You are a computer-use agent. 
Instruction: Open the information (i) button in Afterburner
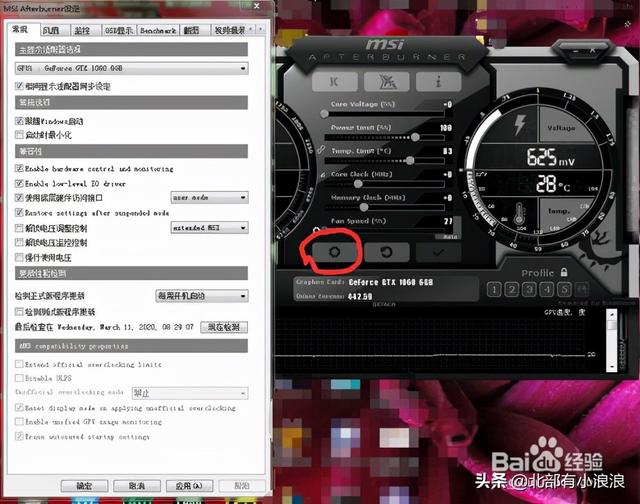438,82
